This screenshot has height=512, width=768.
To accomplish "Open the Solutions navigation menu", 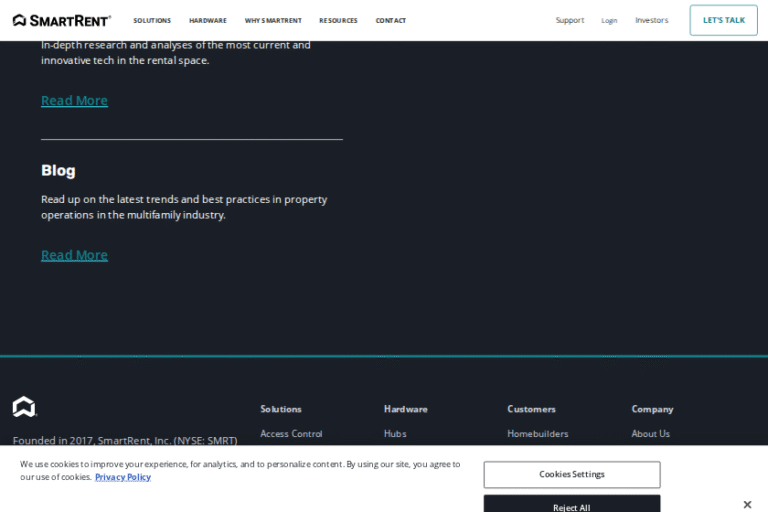I will (152, 20).
